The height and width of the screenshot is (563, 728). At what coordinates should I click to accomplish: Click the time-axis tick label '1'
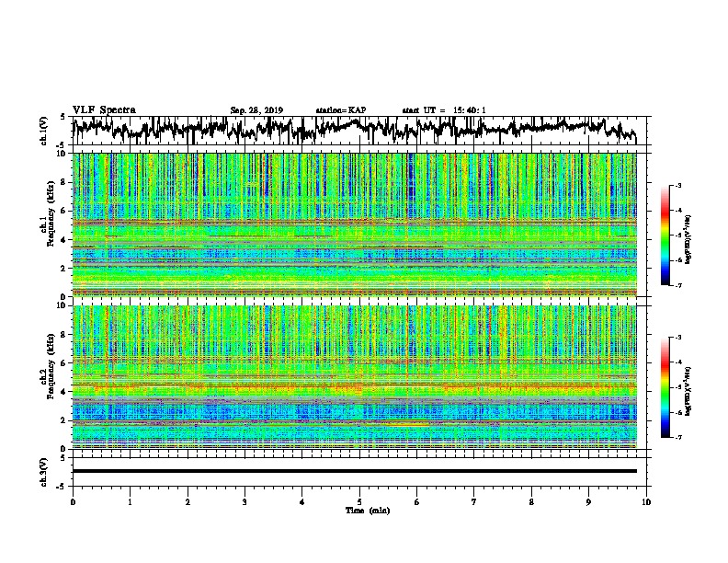[x=130, y=502]
